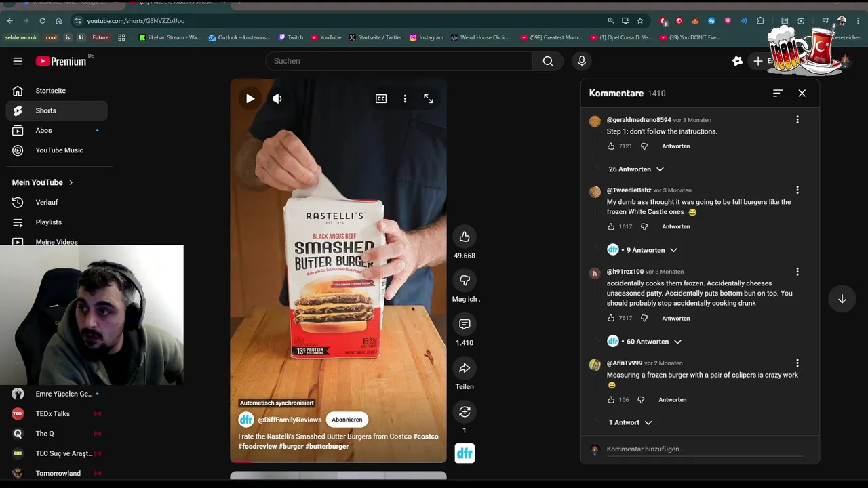Click the browser address bar URL

click(x=136, y=21)
